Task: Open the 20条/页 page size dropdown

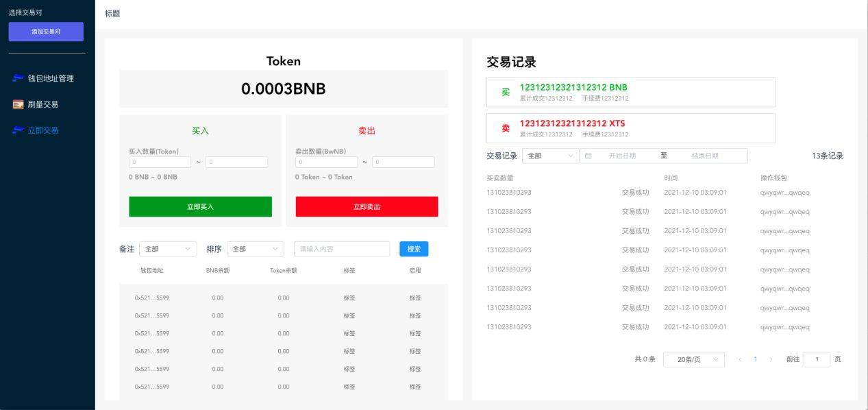Action: [694, 359]
